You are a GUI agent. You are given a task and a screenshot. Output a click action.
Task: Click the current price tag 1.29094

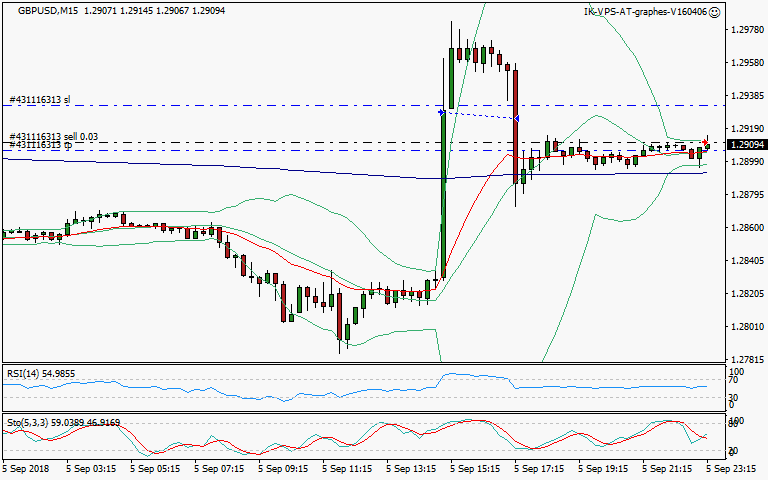coord(745,145)
